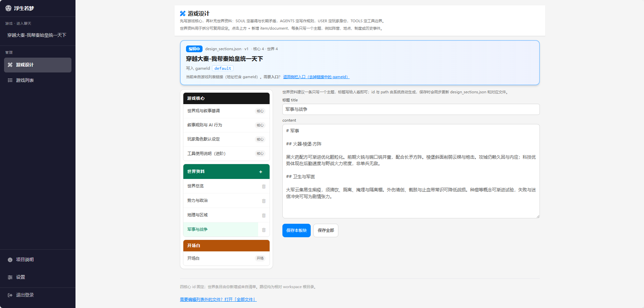Open the 返回侧栏入口 link

coord(315,77)
